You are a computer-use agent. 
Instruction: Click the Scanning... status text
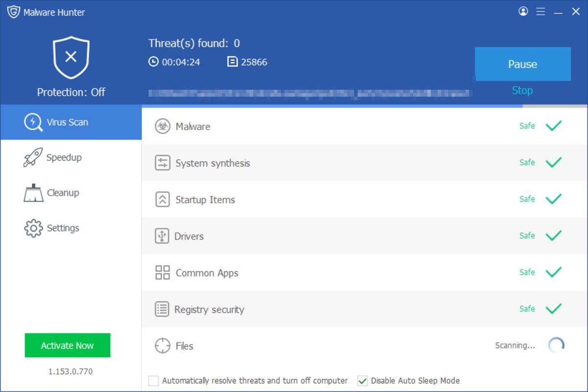tap(514, 345)
